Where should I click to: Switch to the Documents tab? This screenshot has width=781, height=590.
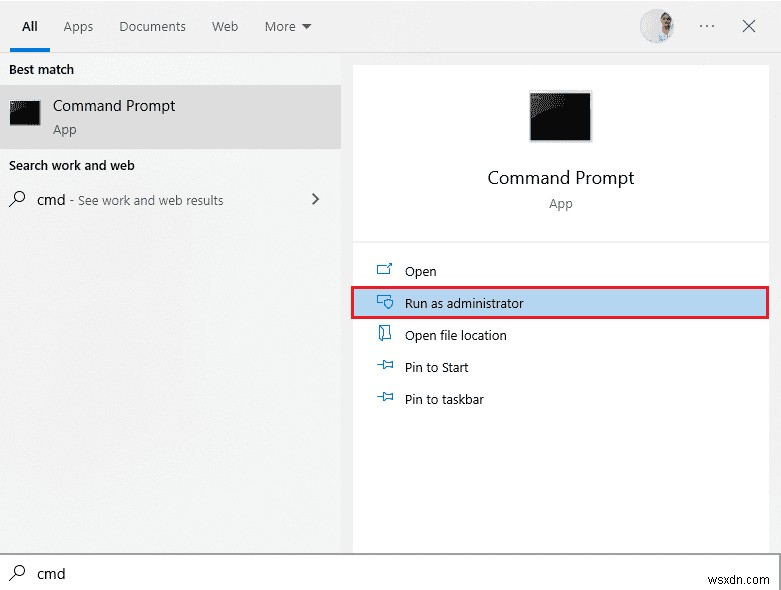(x=152, y=27)
